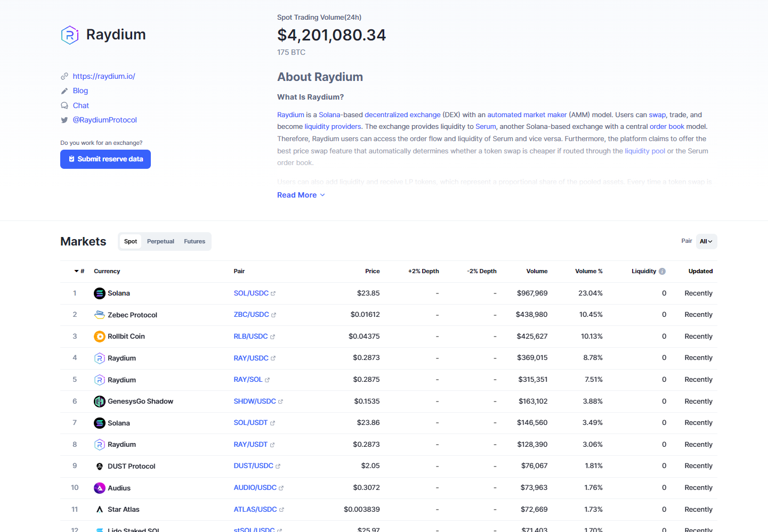Click the Liquidity info icon

[x=662, y=272]
